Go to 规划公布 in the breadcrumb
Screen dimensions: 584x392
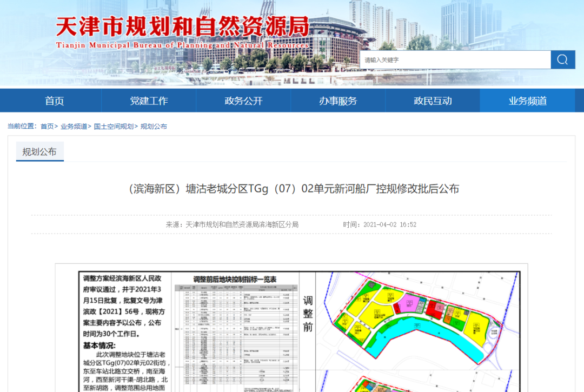[x=154, y=126]
